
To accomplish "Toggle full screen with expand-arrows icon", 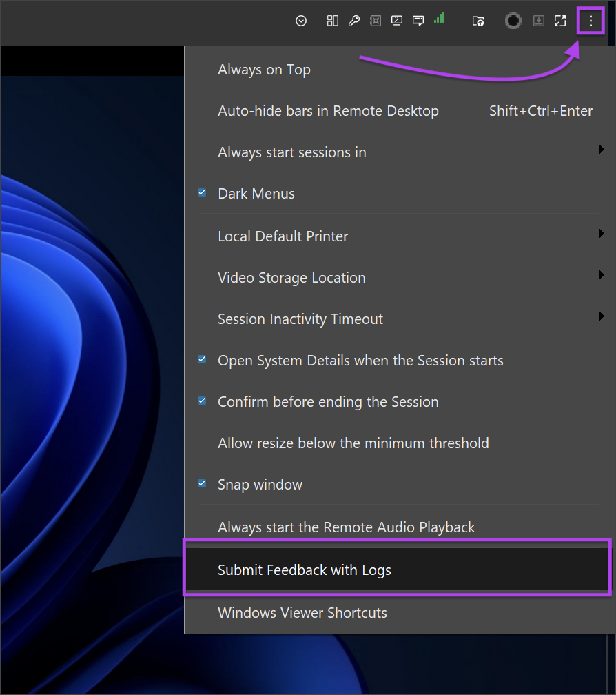I will click(x=560, y=21).
